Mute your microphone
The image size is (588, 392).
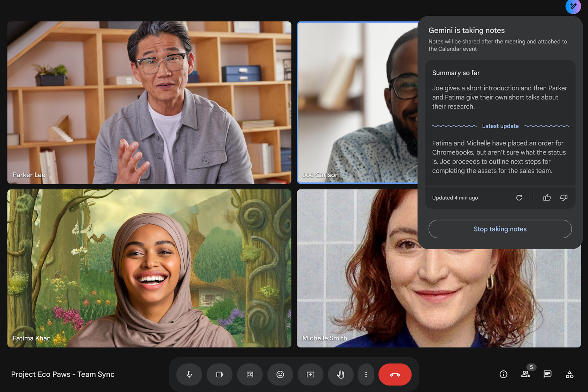[189, 374]
